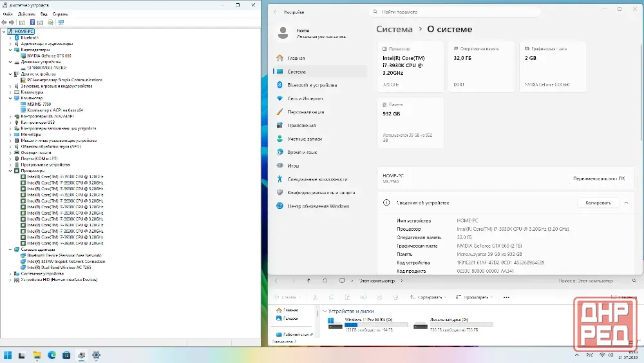Expand the Клавиатуры node
Image resolution: width=644 pixels, height=363 pixels.
point(10,92)
